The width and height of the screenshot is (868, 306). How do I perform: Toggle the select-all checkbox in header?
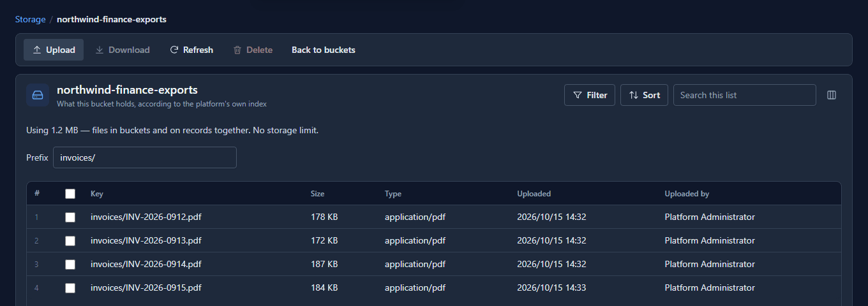(70, 194)
